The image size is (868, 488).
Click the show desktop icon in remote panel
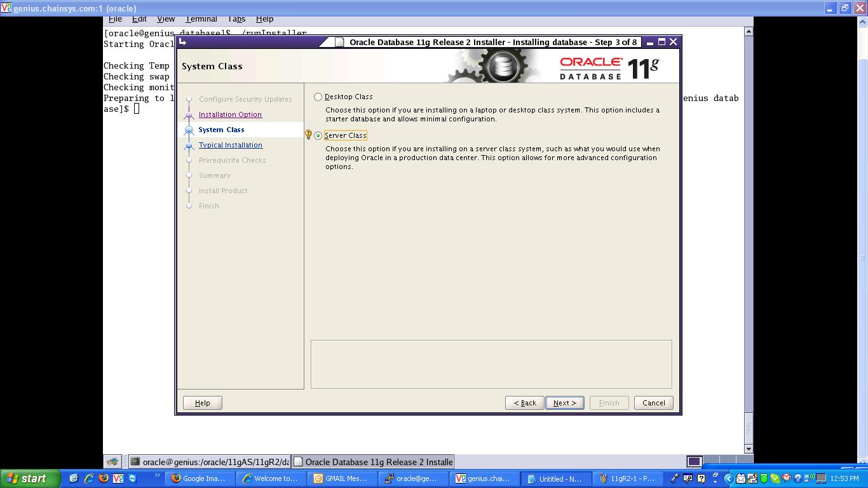[x=112, y=462]
